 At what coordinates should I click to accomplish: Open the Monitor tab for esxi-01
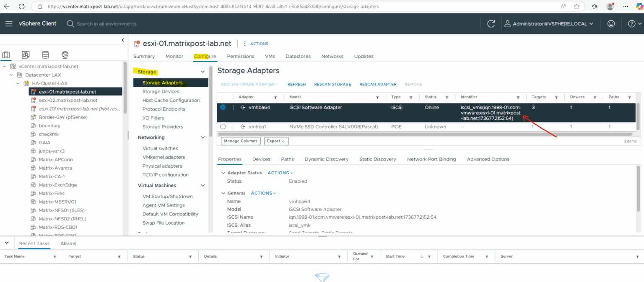[x=174, y=56]
